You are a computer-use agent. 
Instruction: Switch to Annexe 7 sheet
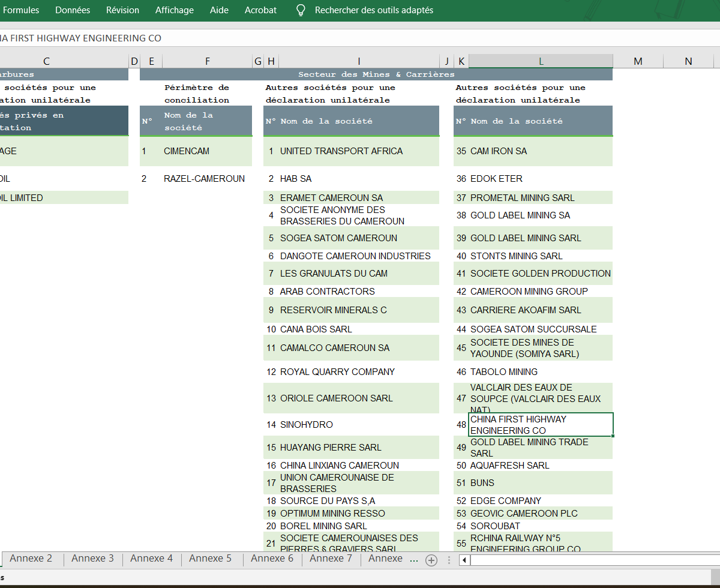click(x=331, y=559)
